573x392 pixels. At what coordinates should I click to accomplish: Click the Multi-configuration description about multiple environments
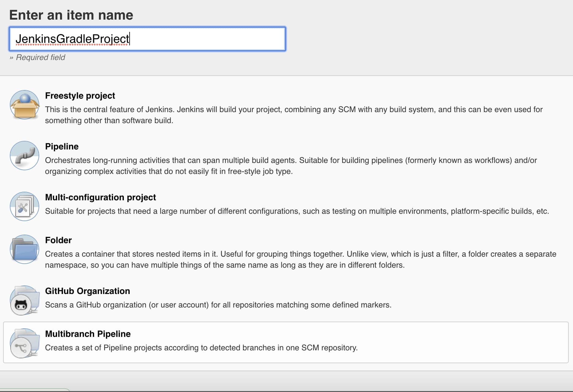pos(297,211)
